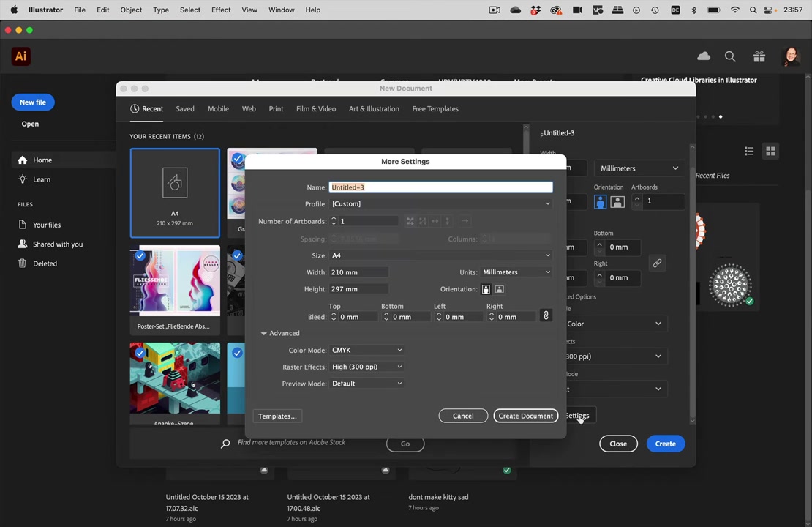The height and width of the screenshot is (527, 812).
Task: Click Go next to Adobe Stock search
Action: click(405, 444)
